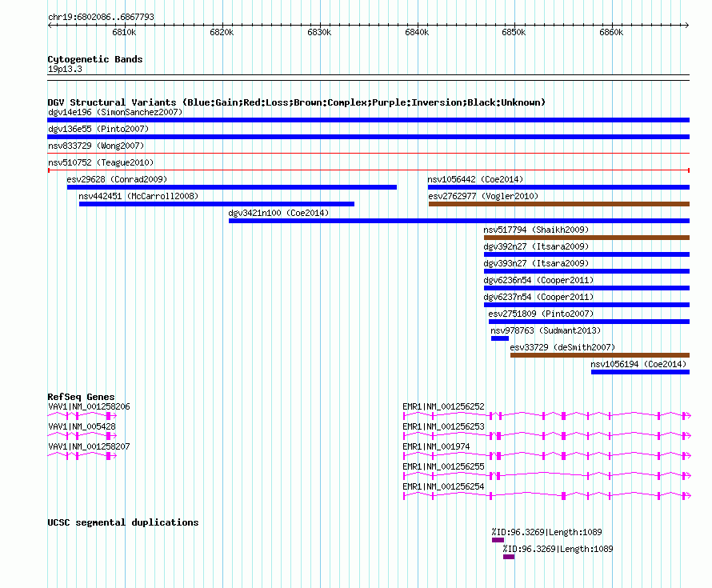
Task: Click the right arrowhead of the ruler
Action: click(687, 25)
